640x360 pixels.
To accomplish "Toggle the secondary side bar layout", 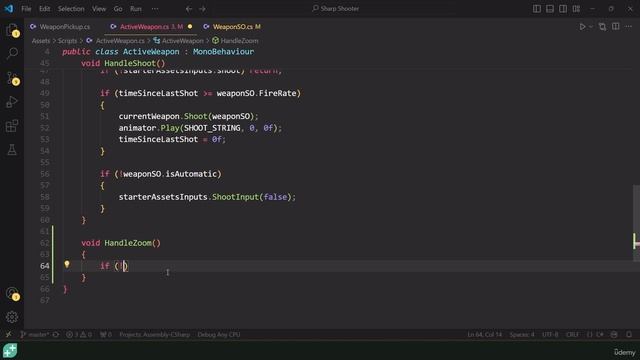I will click(563, 9).
